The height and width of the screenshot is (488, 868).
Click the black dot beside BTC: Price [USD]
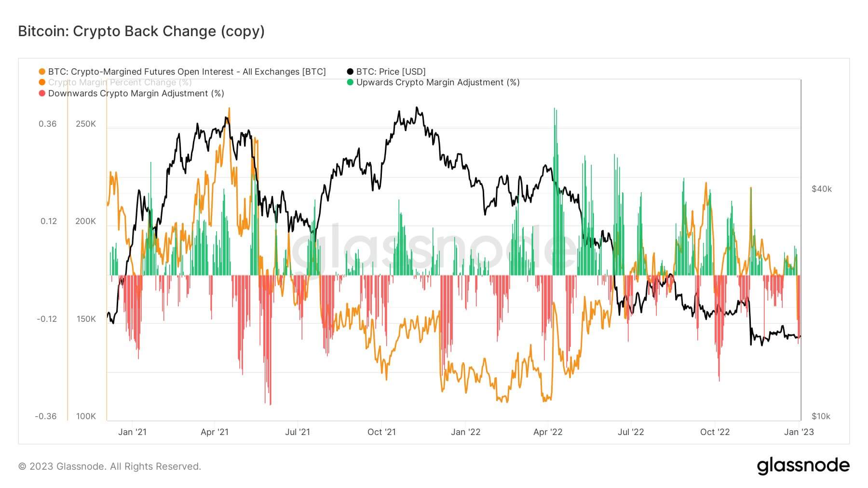(x=351, y=72)
